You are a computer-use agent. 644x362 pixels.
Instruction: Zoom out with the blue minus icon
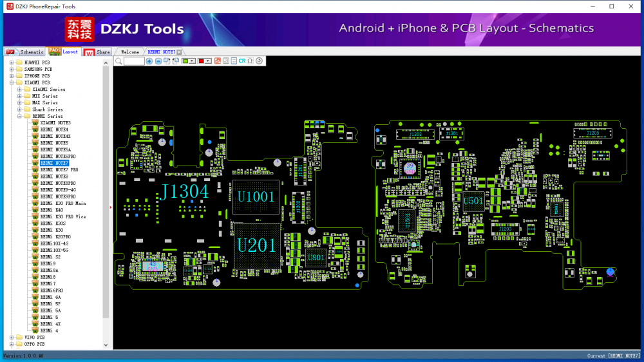(158, 61)
